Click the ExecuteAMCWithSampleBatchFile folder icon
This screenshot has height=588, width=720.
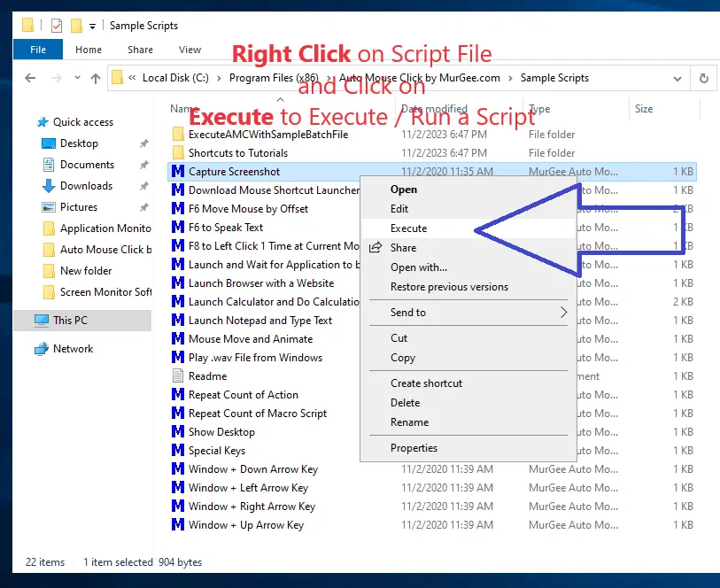[178, 135]
